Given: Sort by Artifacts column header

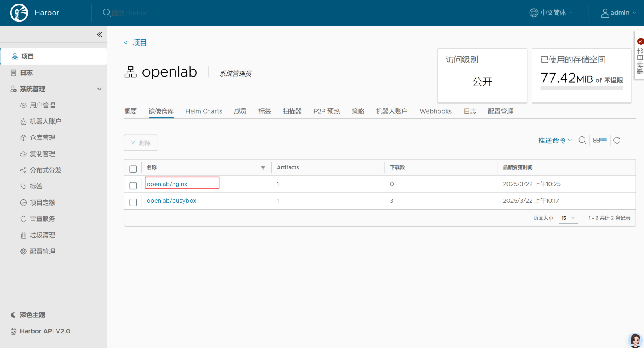Looking at the screenshot, I should pos(288,167).
